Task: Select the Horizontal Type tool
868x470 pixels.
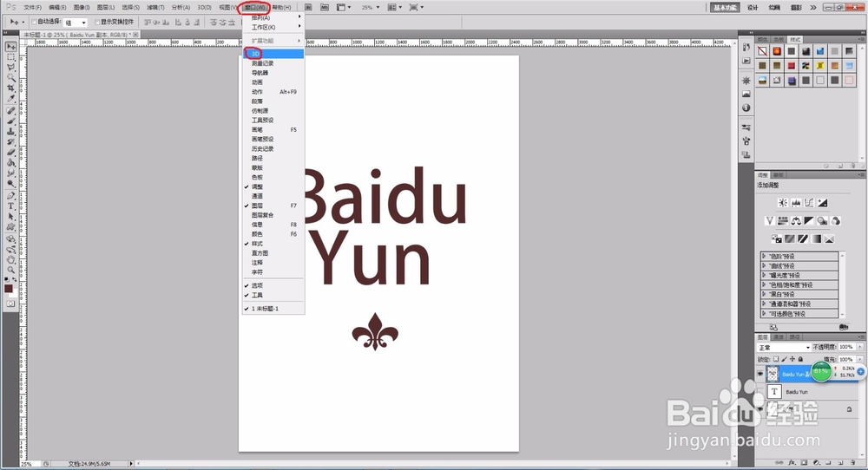Action: tap(10, 206)
